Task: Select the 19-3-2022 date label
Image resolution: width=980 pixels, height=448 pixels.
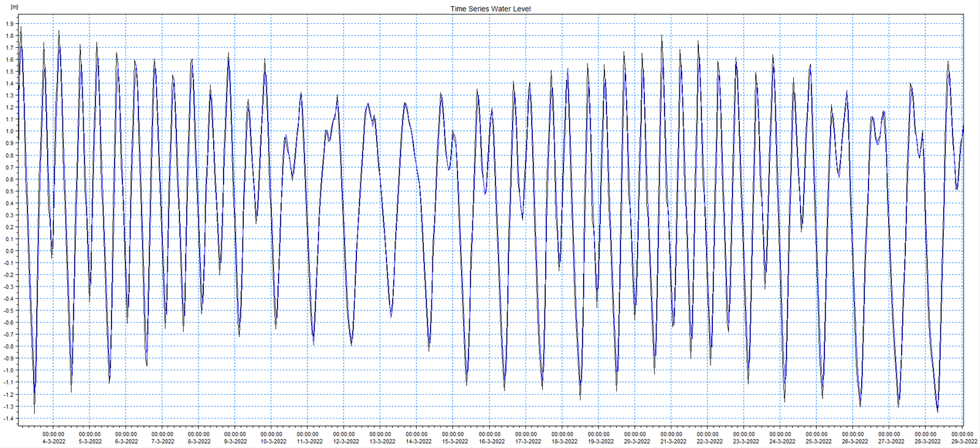Action: (600, 441)
